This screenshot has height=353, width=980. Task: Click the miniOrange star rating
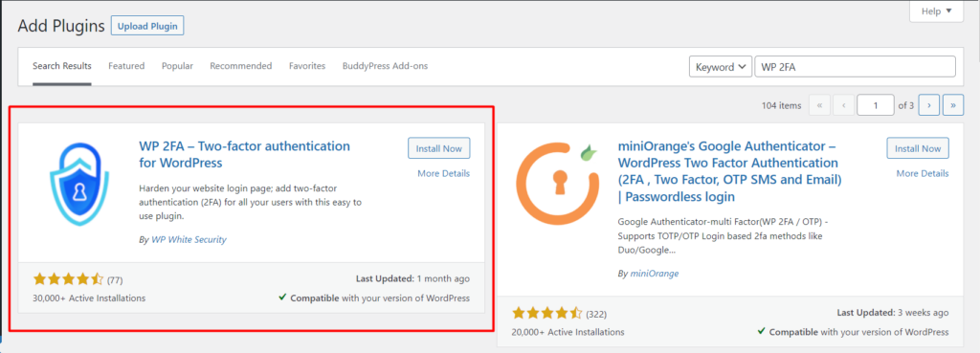[x=546, y=313]
